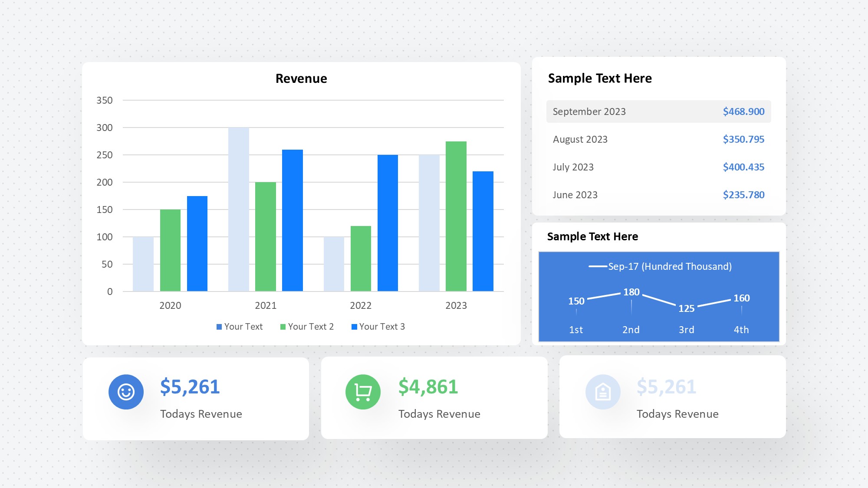Click the 2020 axis label
Screen dimensions: 868x488
tap(170, 305)
